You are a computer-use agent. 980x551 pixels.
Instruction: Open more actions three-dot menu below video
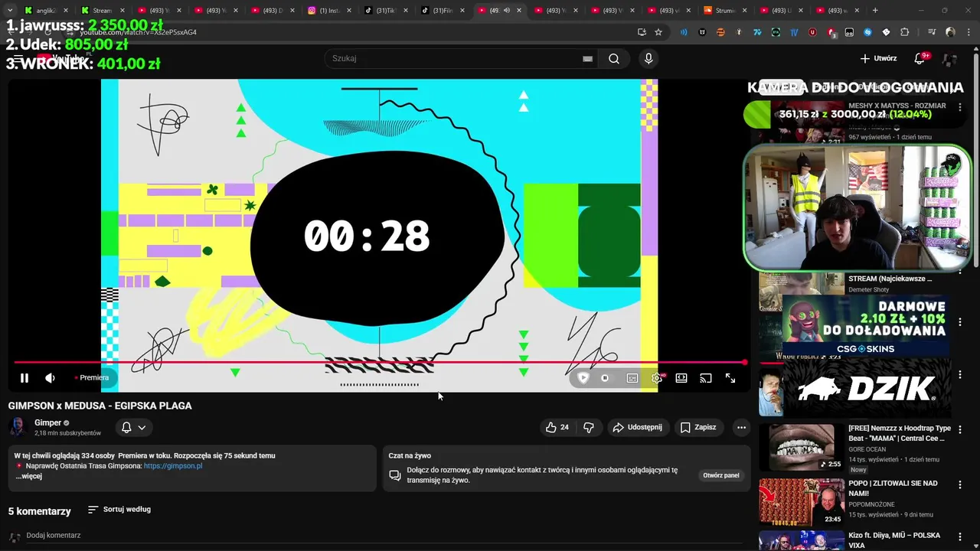(x=740, y=428)
